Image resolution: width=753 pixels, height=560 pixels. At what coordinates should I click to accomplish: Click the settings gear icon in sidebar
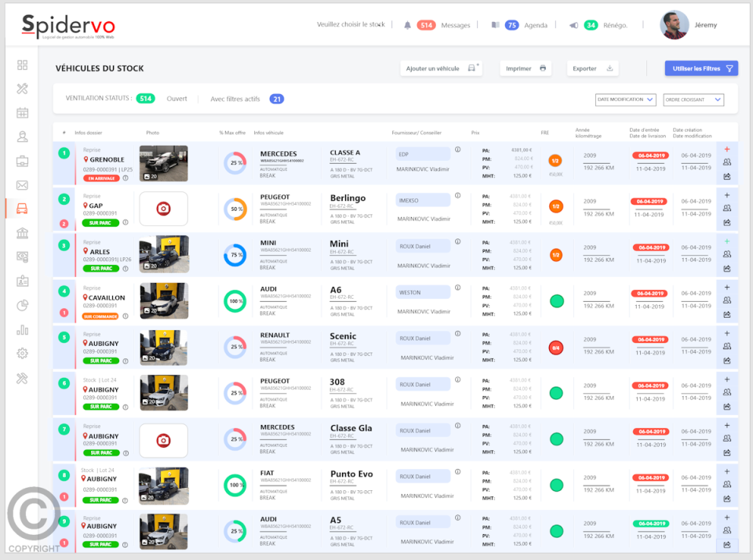coord(22,354)
